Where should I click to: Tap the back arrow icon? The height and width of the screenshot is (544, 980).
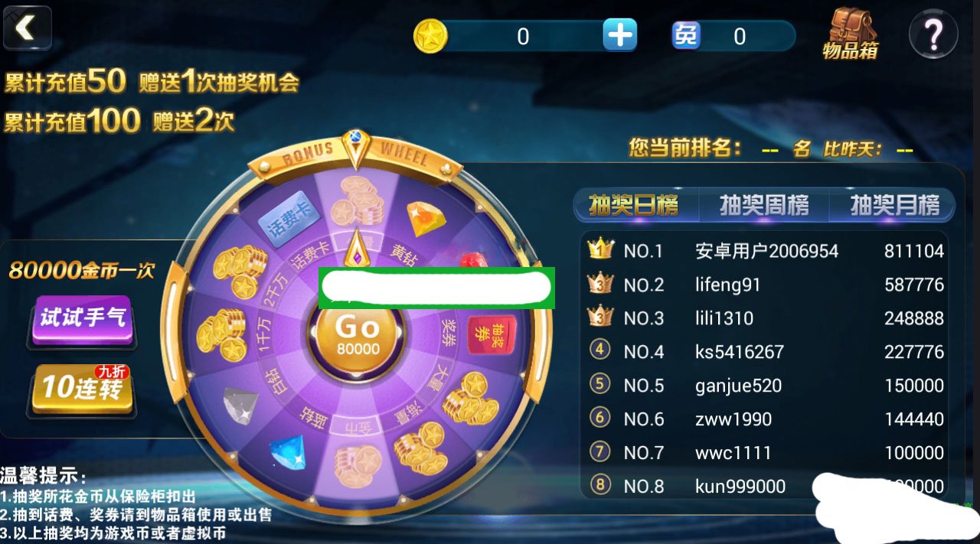click(27, 28)
